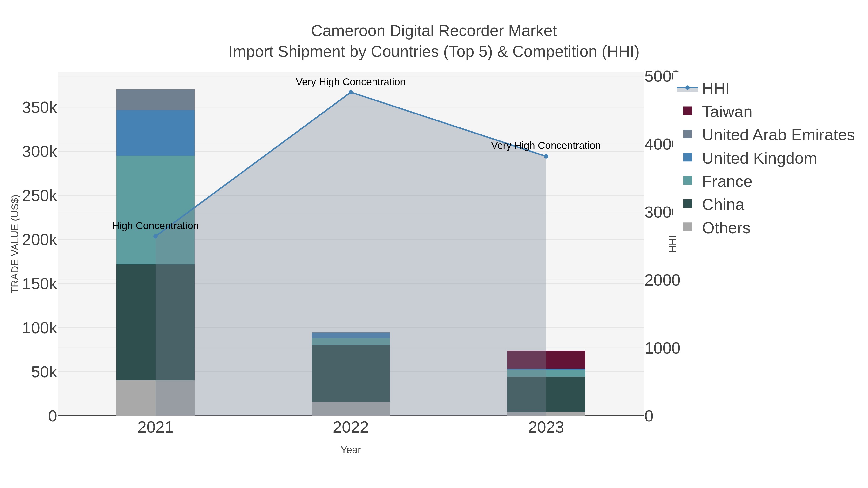Viewport: 868px width, 488px height.
Task: Toggle the China legend entry
Action: [x=714, y=204]
